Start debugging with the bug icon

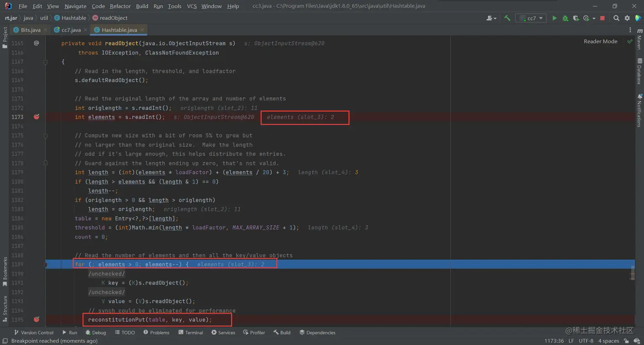(565, 18)
